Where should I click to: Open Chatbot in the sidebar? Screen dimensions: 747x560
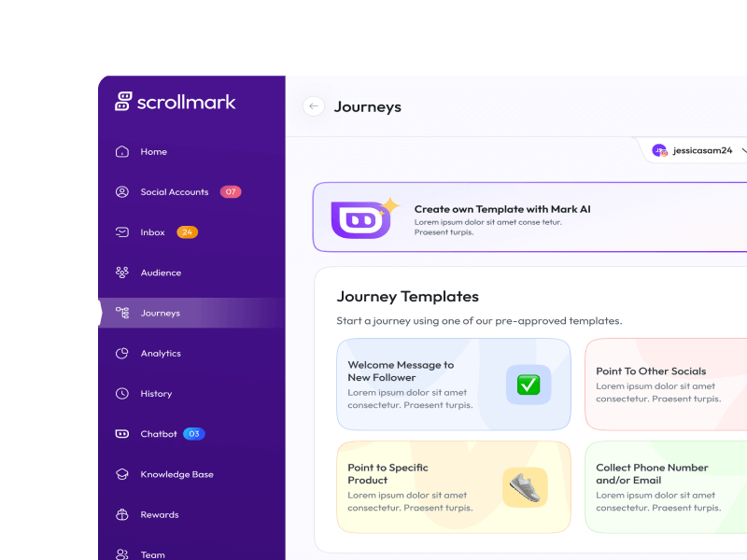[191, 434]
